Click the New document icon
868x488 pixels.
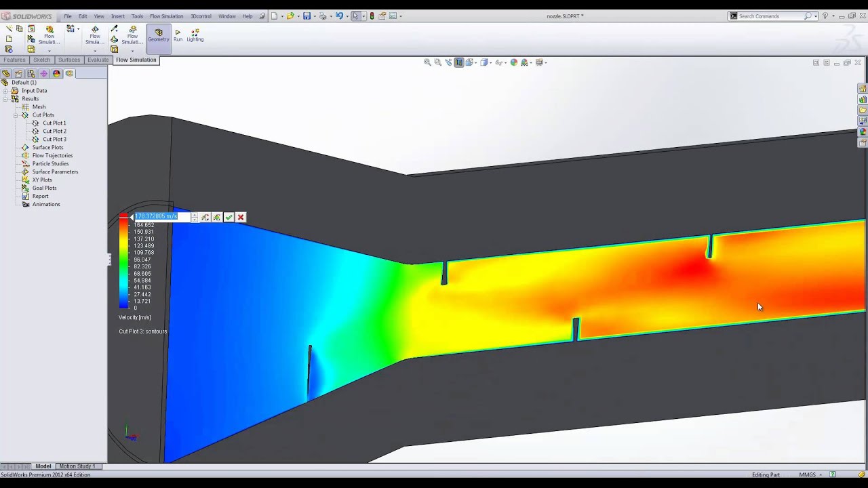tap(274, 16)
